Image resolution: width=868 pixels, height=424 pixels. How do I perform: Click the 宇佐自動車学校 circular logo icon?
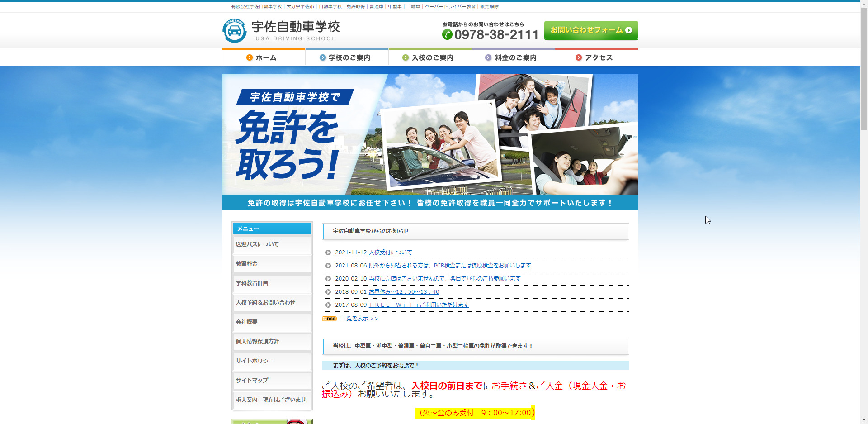click(235, 30)
